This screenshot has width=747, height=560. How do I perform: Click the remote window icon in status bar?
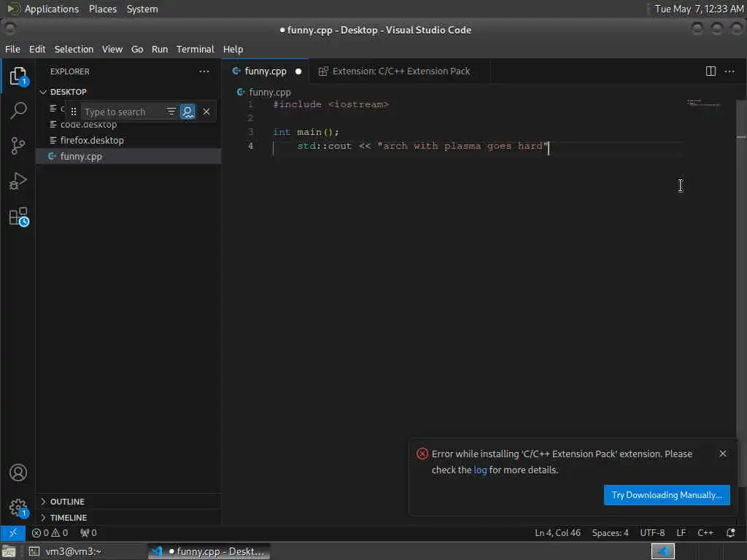[x=13, y=533]
